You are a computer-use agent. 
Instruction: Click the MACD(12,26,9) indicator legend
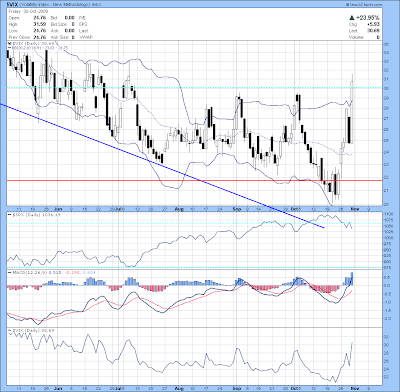(52, 272)
